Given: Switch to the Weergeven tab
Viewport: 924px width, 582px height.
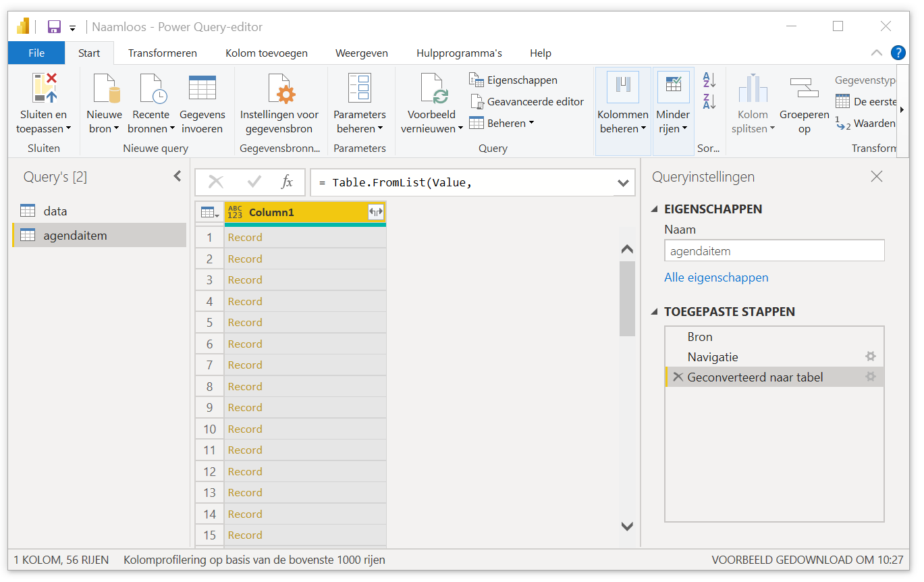Looking at the screenshot, I should [x=362, y=53].
